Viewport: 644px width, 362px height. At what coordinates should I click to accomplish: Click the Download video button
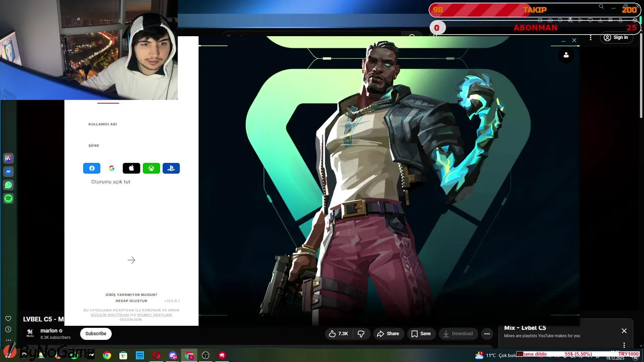tap(458, 333)
